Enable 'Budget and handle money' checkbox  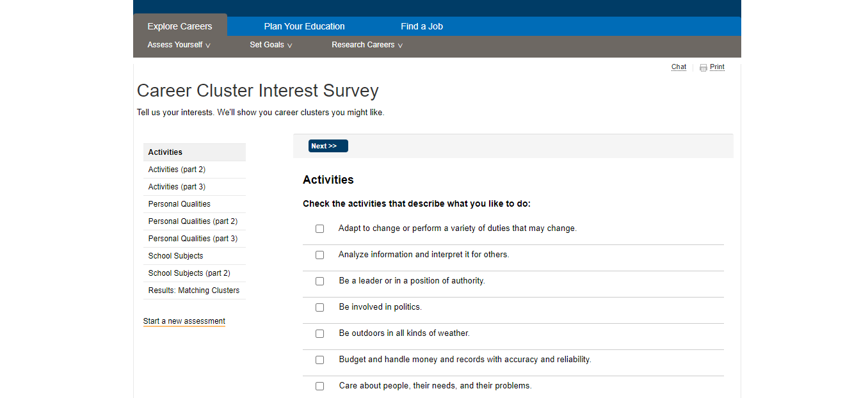[x=320, y=360]
